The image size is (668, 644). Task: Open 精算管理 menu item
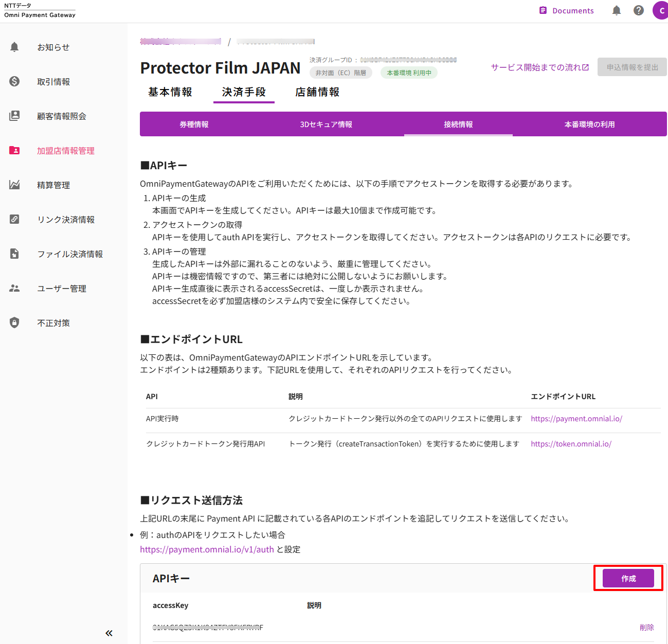coord(53,185)
